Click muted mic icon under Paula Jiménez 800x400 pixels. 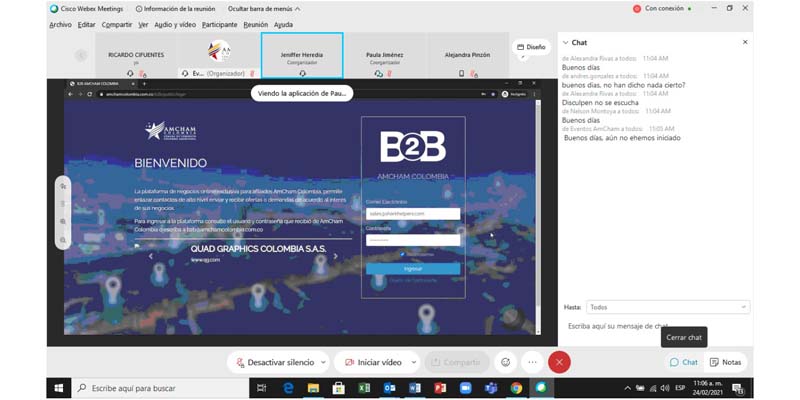click(389, 73)
